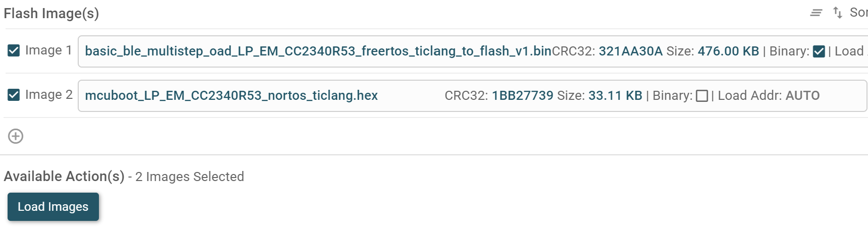Image resolution: width=868 pixels, height=234 pixels.
Task: Click the list lines icon near Sort
Action: [816, 13]
